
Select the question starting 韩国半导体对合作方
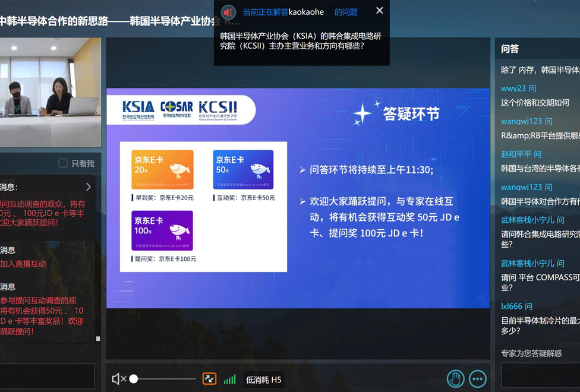point(540,201)
